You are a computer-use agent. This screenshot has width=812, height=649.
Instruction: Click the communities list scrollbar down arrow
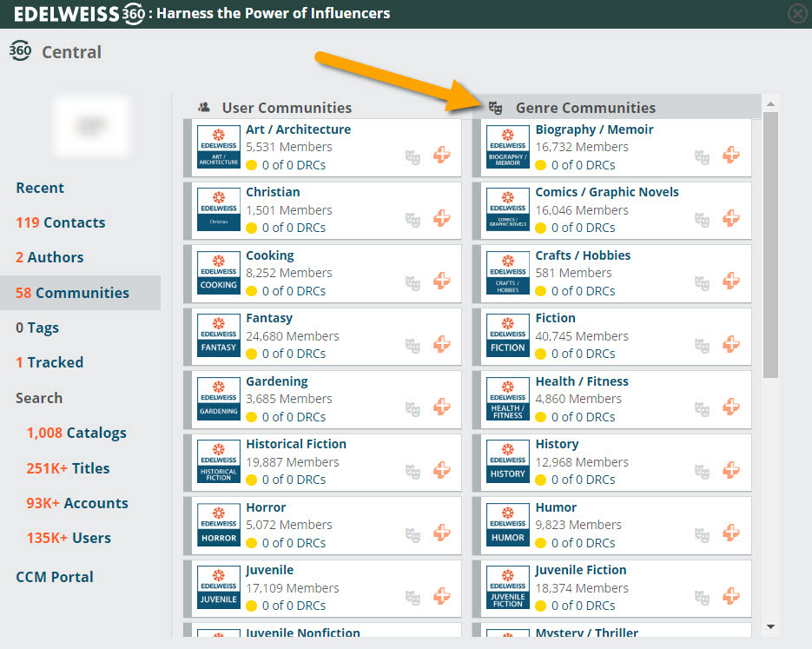click(770, 626)
